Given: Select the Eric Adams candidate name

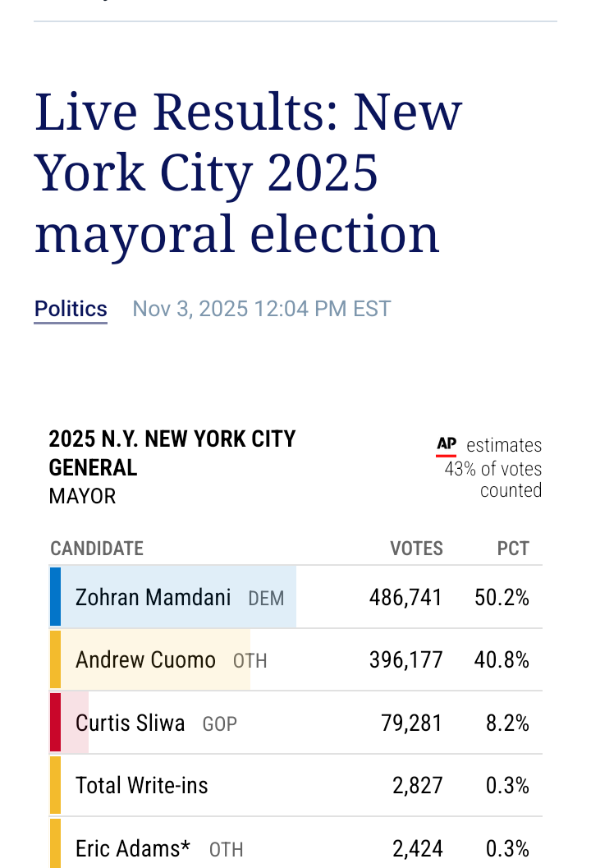Looking at the screenshot, I should (132, 847).
